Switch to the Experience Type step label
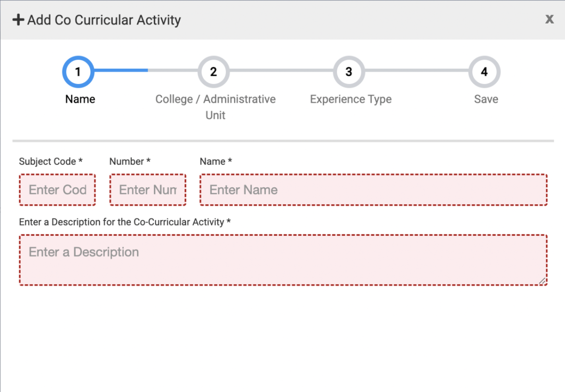Screen dimensions: 565x392 (351, 99)
